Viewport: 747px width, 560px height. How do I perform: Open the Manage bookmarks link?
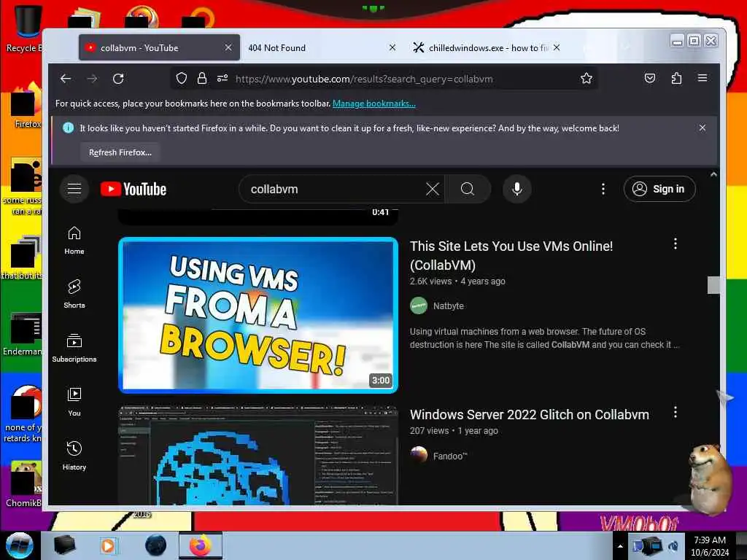(x=374, y=104)
